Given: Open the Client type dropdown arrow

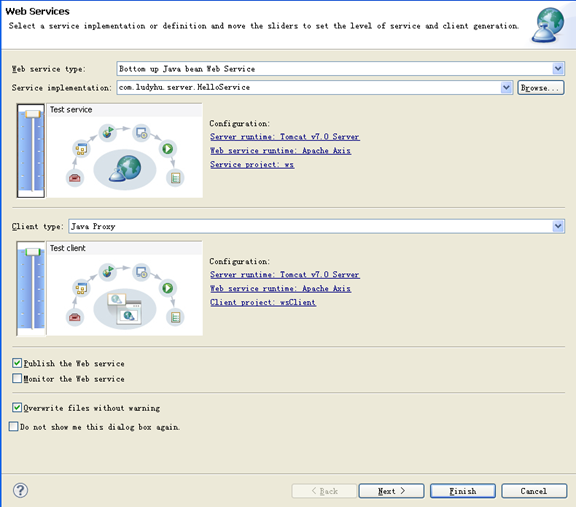Looking at the screenshot, I should [x=558, y=226].
